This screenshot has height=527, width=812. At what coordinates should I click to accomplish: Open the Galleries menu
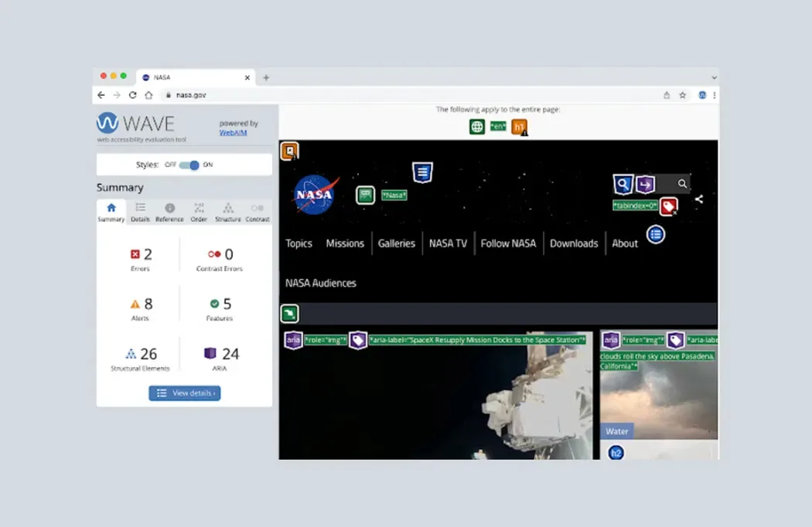tap(397, 243)
